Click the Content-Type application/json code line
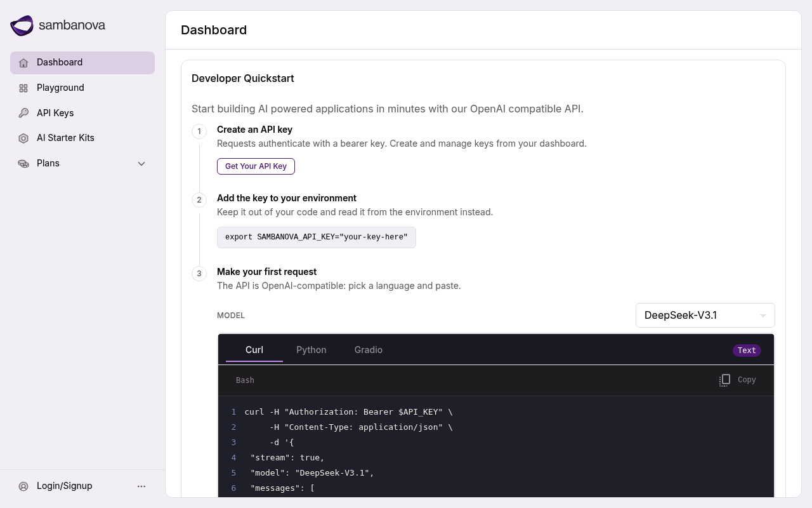This screenshot has width=812, height=508. click(361, 427)
